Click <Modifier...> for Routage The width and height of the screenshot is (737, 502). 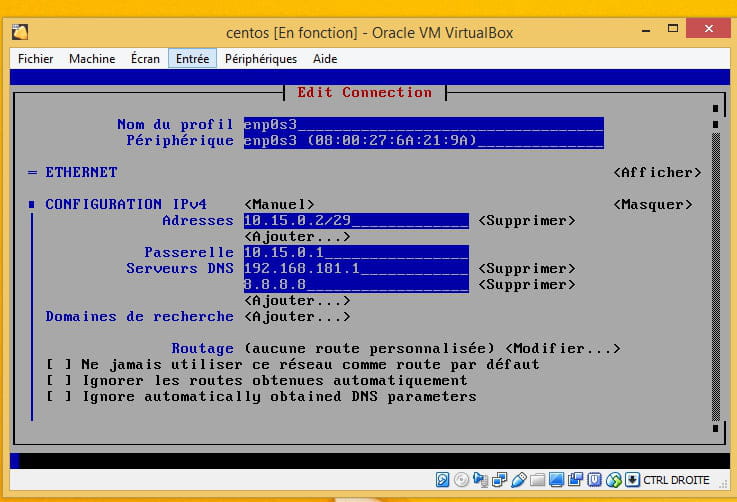tap(563, 349)
